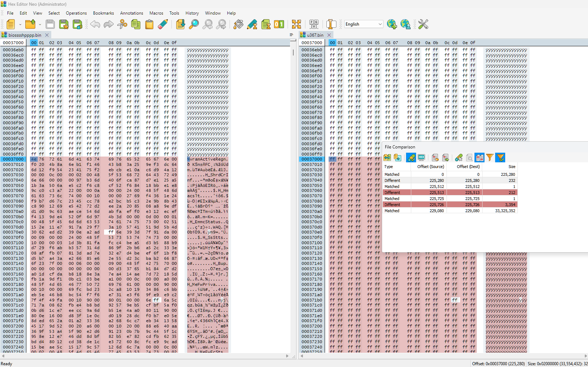
Task: Click the globe with plus icon
Action: click(392, 24)
